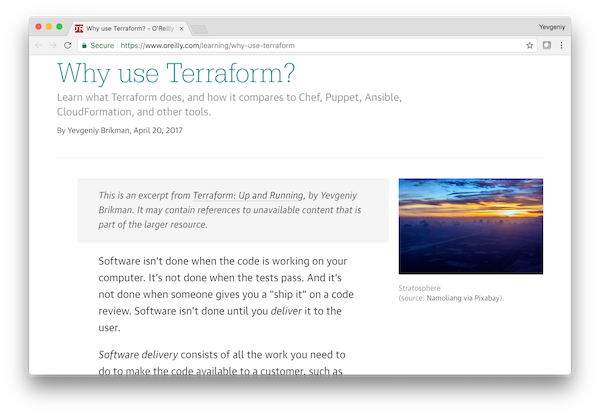This screenshot has height=416, width=600.
Task: Click the Secure label in address bar
Action: pos(102,45)
